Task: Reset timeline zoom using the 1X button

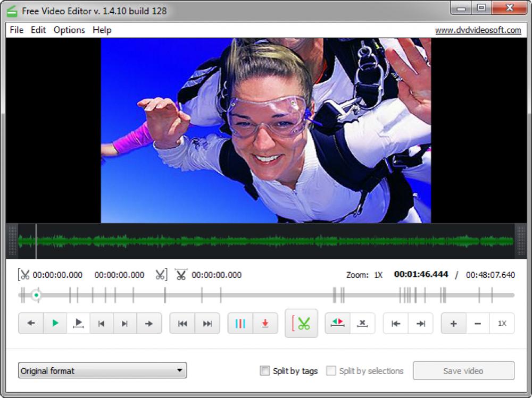Action: click(x=502, y=323)
